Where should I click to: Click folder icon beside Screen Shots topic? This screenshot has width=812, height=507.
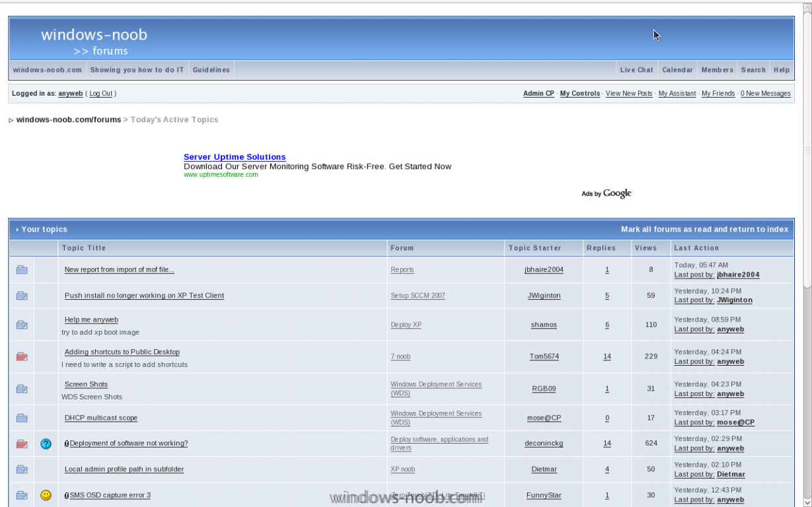[x=22, y=389]
